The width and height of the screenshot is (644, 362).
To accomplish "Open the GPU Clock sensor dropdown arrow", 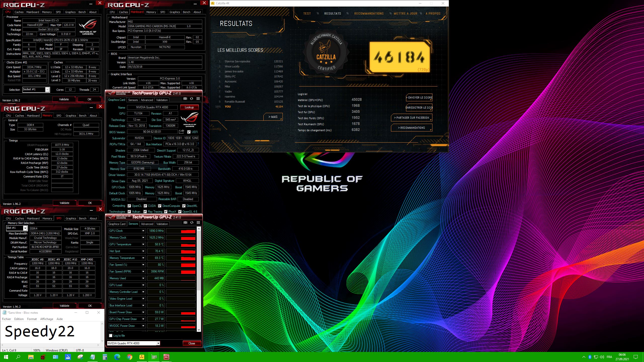I will coord(143,231).
